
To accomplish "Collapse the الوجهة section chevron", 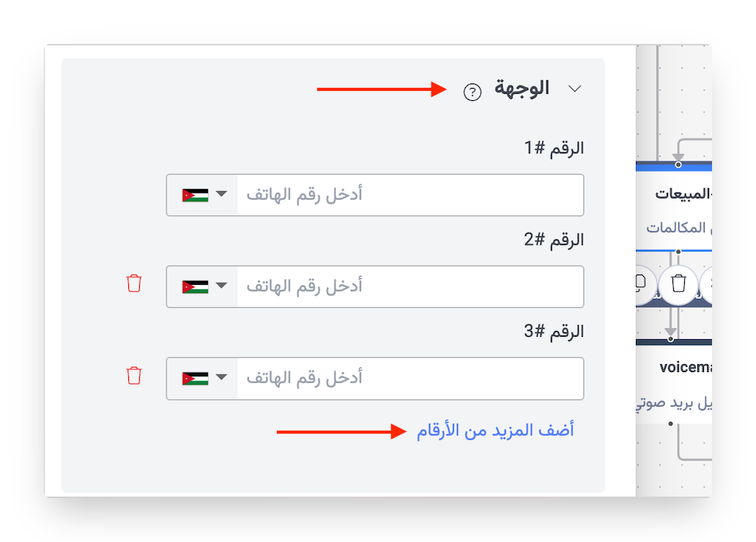I will [575, 89].
